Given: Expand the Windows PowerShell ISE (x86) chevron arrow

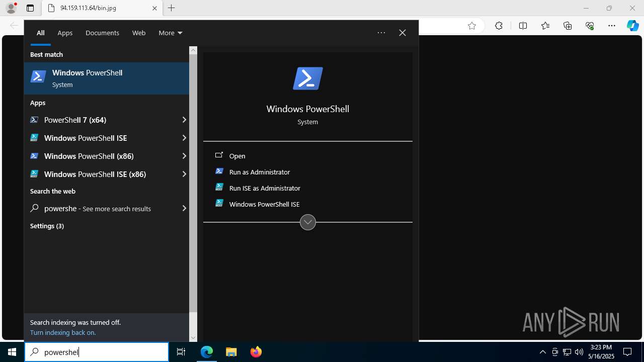Looking at the screenshot, I should click(184, 174).
